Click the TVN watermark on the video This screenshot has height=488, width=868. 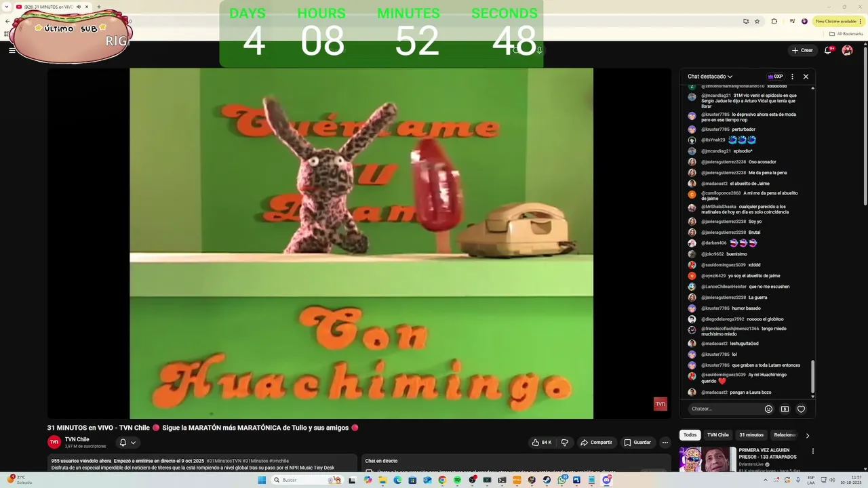(660, 404)
